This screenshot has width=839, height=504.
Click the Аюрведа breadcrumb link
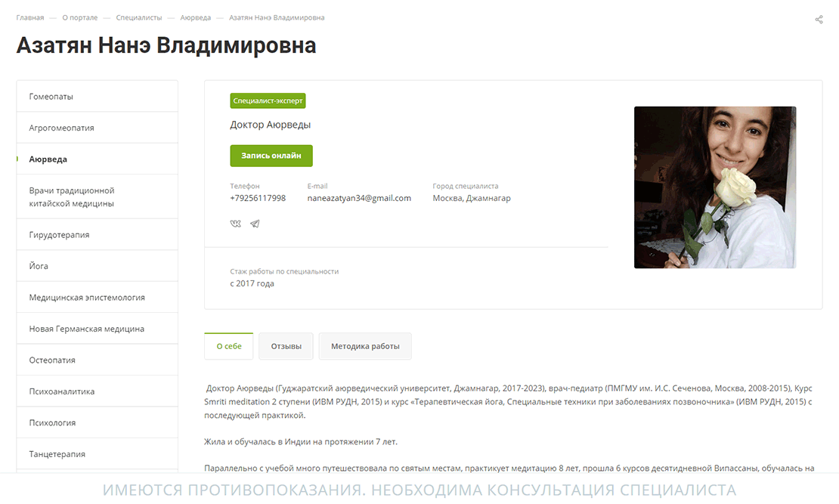tap(195, 17)
